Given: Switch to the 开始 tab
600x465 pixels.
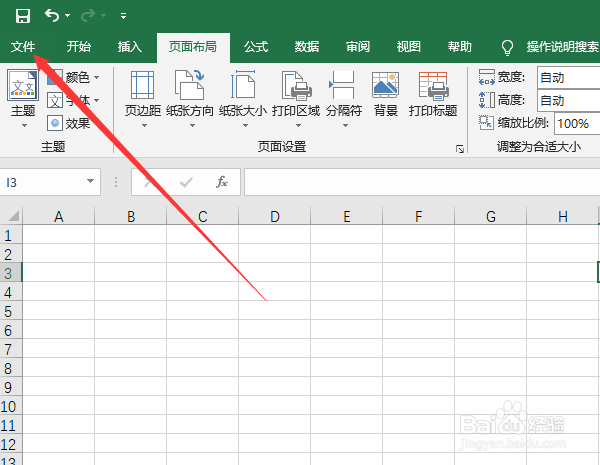Looking at the screenshot, I should [78, 47].
